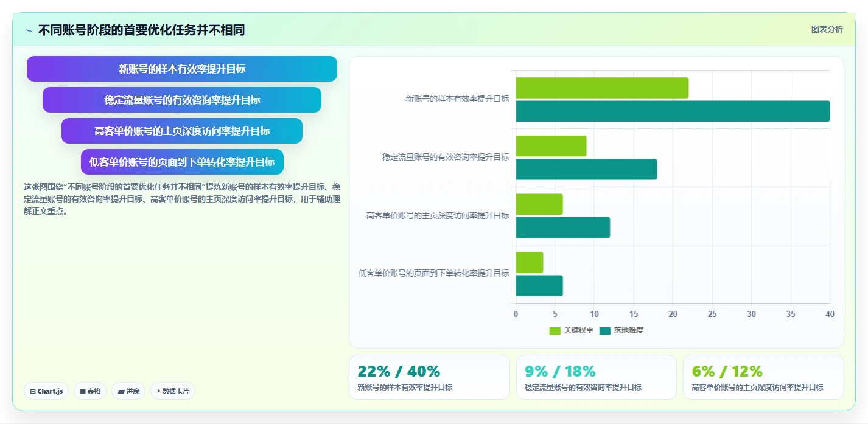The height and width of the screenshot is (424, 868).
Task: Click the x-axis tick value 5
Action: click(x=555, y=314)
